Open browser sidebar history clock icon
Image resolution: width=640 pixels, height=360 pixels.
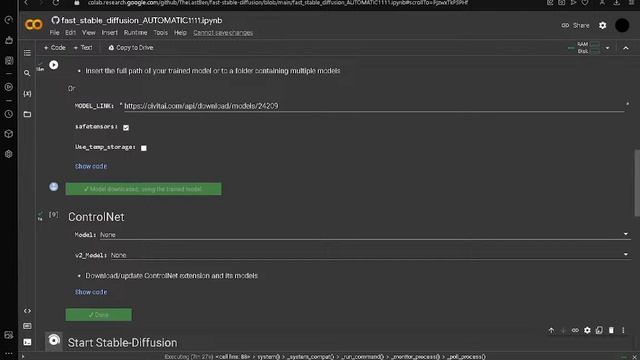[x=9, y=114]
